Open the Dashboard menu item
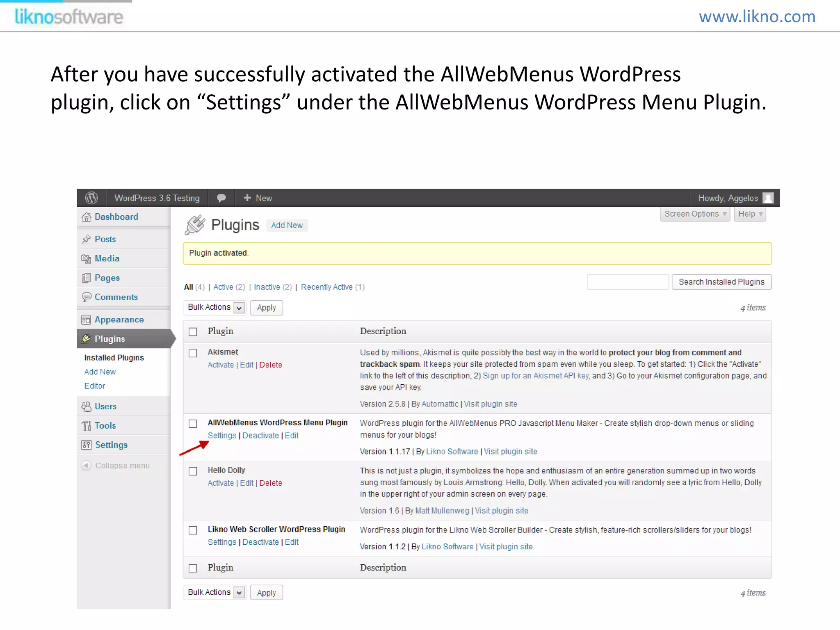Viewport: 840px width, 630px height. (116, 217)
